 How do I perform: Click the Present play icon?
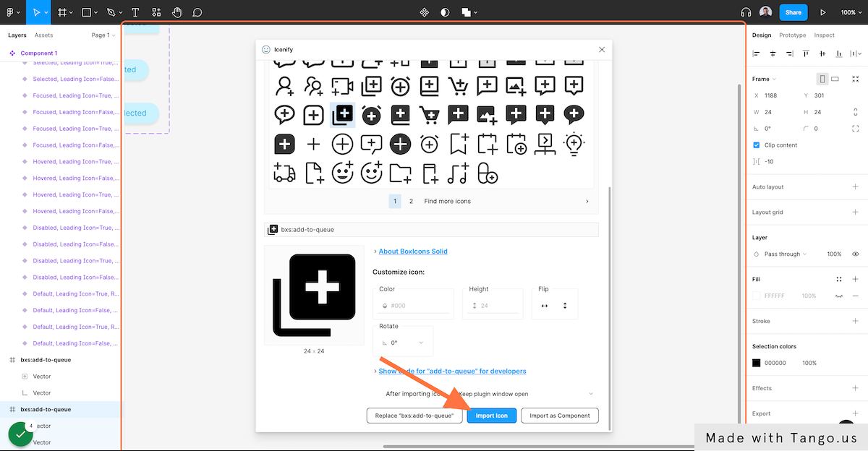(822, 12)
